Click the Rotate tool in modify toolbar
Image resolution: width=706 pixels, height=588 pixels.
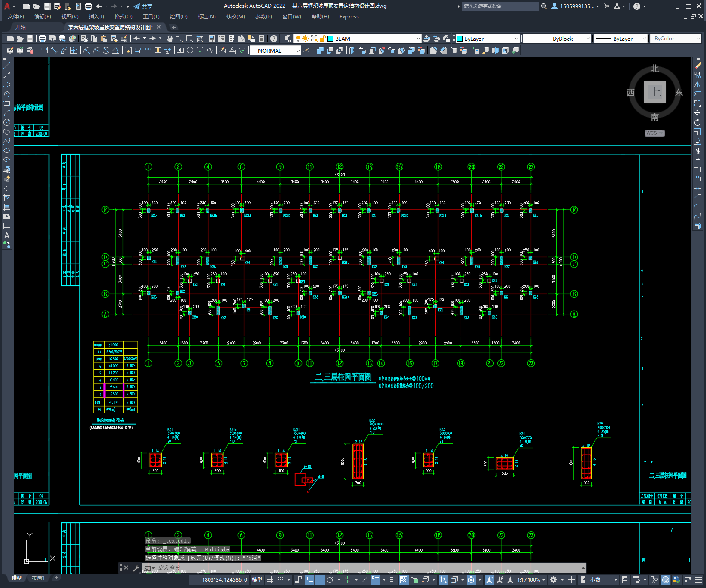tap(697, 122)
